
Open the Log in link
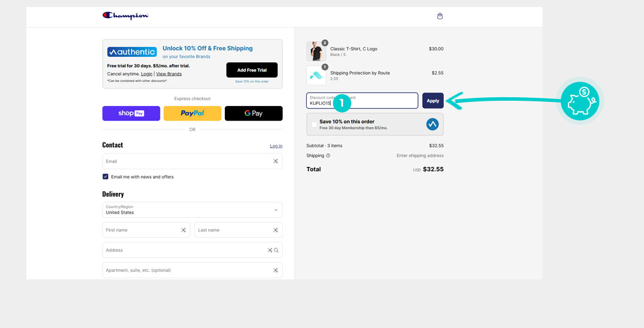(276, 146)
